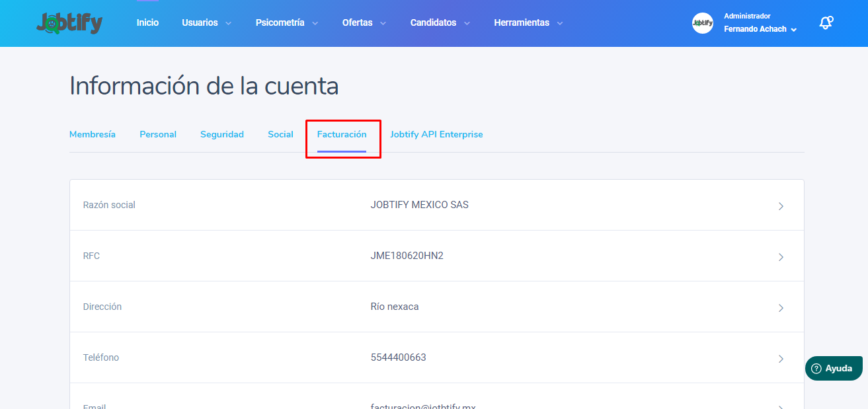This screenshot has height=409, width=868.
Task: Click the Jobtify round profile avatar
Action: (x=703, y=23)
